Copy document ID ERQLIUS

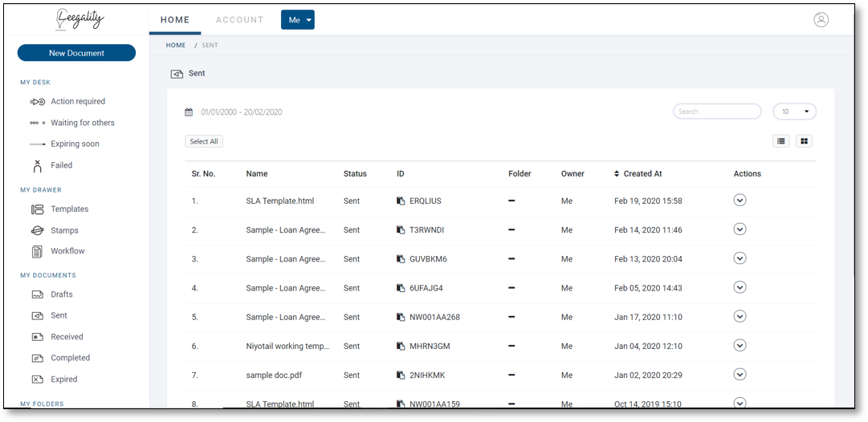pyautogui.click(x=401, y=201)
